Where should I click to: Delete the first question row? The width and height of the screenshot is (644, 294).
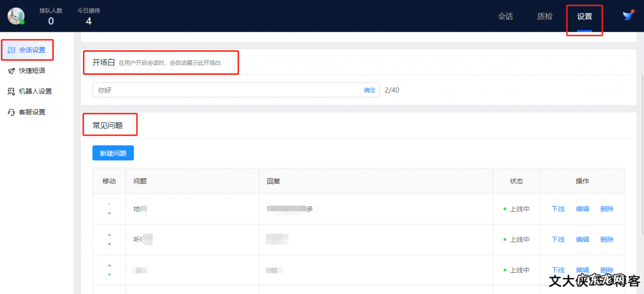[607, 209]
